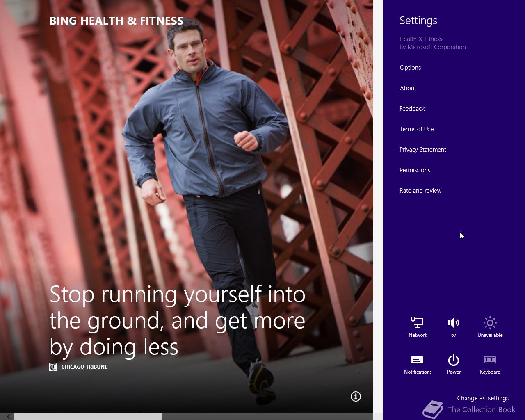The height and width of the screenshot is (420, 525).
Task: Click Change PC settings link
Action: coord(483,398)
